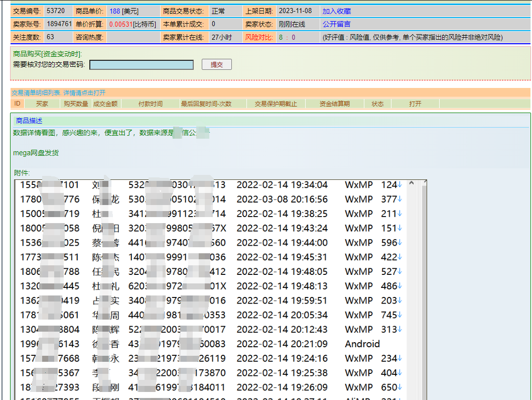Click the 附件 label
The height and width of the screenshot is (400, 532).
pyautogui.click(x=22, y=173)
